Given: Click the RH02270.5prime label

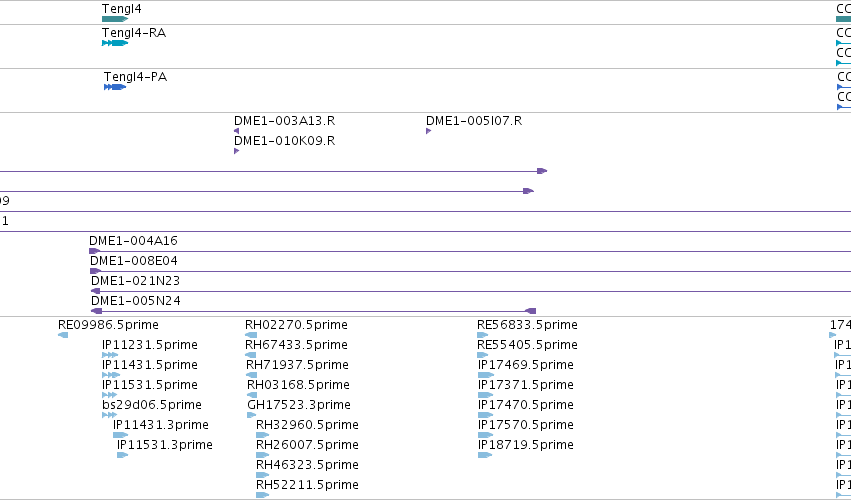Looking at the screenshot, I should point(296,325).
